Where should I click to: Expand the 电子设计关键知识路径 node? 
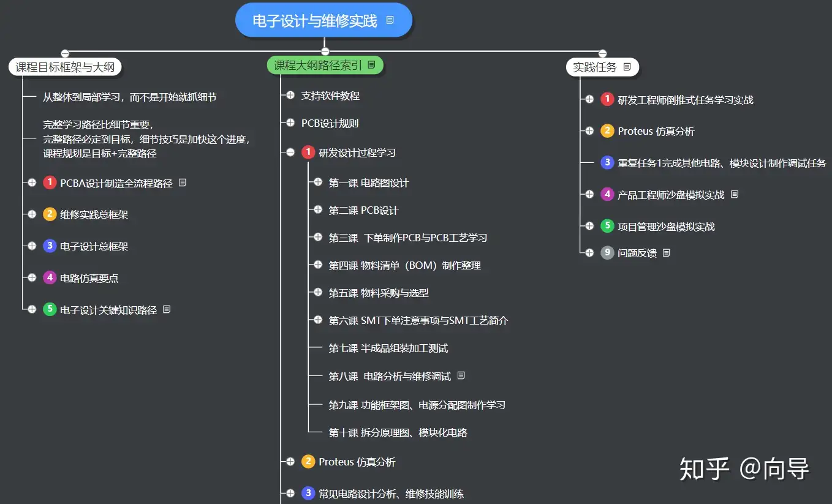tap(32, 309)
